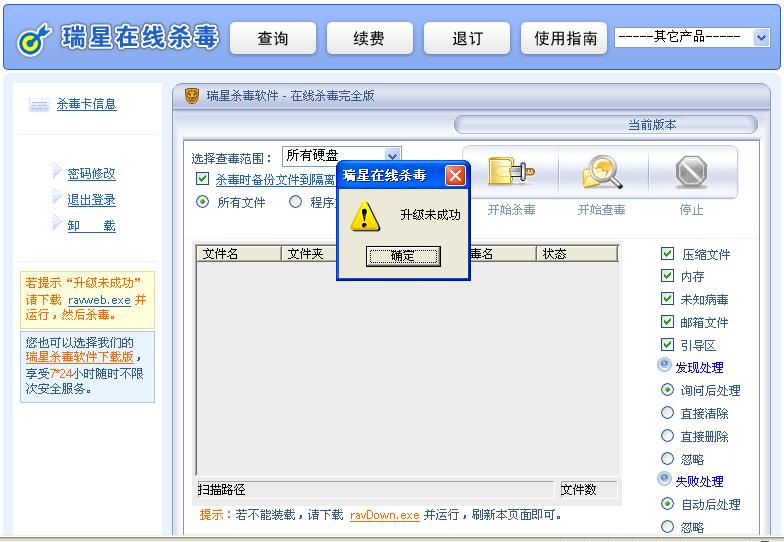The width and height of the screenshot is (784, 542).
Task: Click the 当前版本 progress bar
Action: coord(606,124)
